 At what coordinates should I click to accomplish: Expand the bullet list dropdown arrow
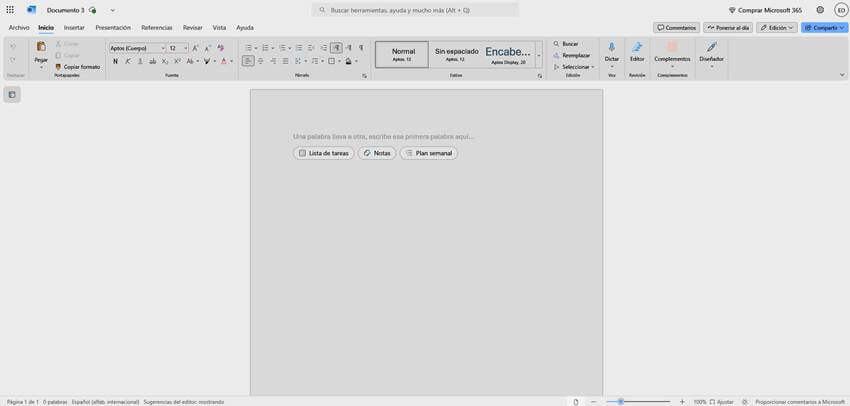[256, 48]
